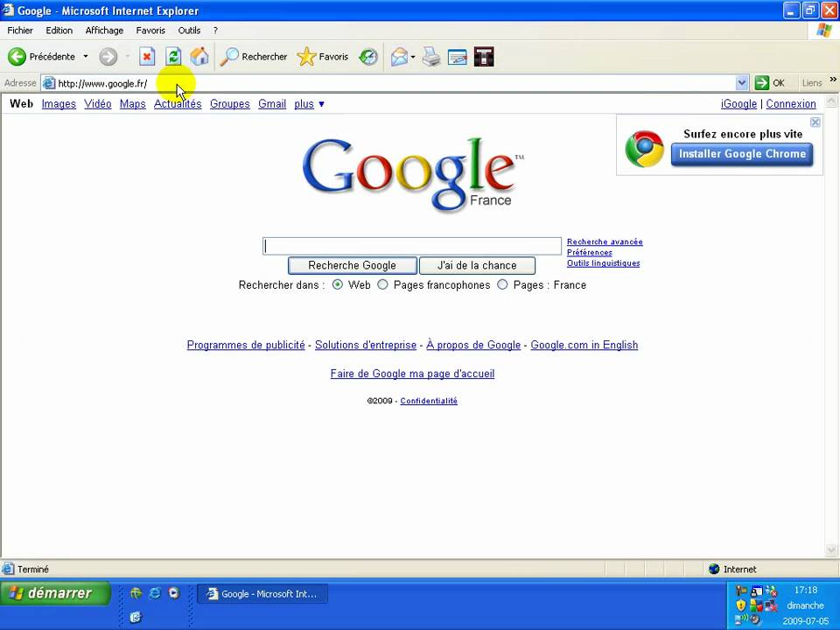Click Google.com in English link
This screenshot has width=840, height=630.
(x=584, y=345)
